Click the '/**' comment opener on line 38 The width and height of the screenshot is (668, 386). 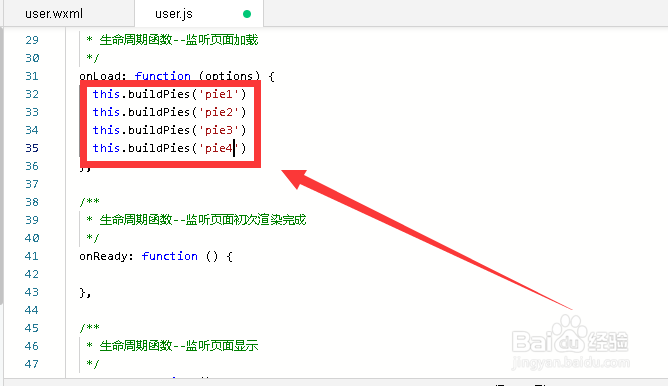(x=89, y=202)
